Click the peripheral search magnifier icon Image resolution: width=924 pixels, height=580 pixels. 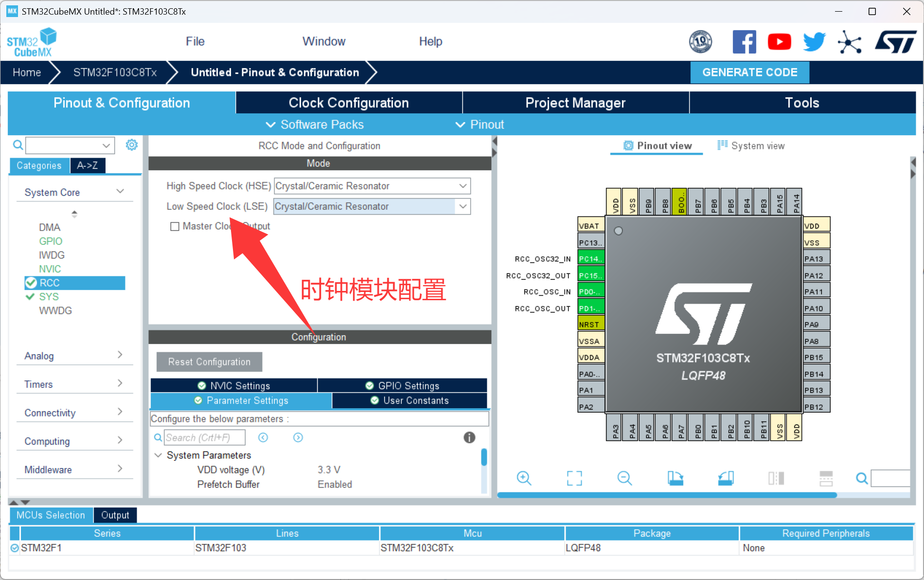point(18,145)
